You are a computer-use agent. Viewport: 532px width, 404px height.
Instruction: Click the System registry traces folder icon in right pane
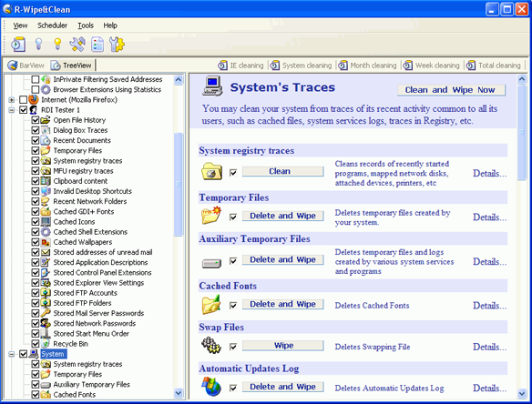[211, 171]
